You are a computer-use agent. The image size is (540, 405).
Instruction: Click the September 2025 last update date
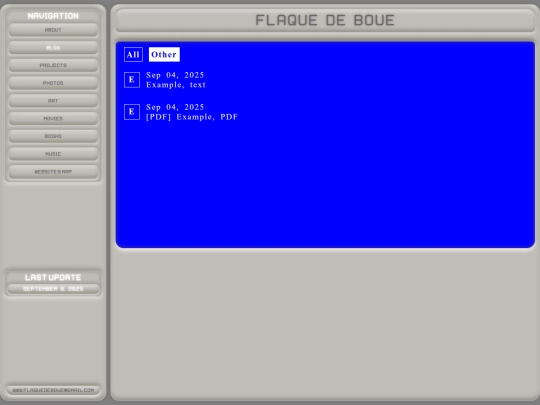tap(53, 289)
